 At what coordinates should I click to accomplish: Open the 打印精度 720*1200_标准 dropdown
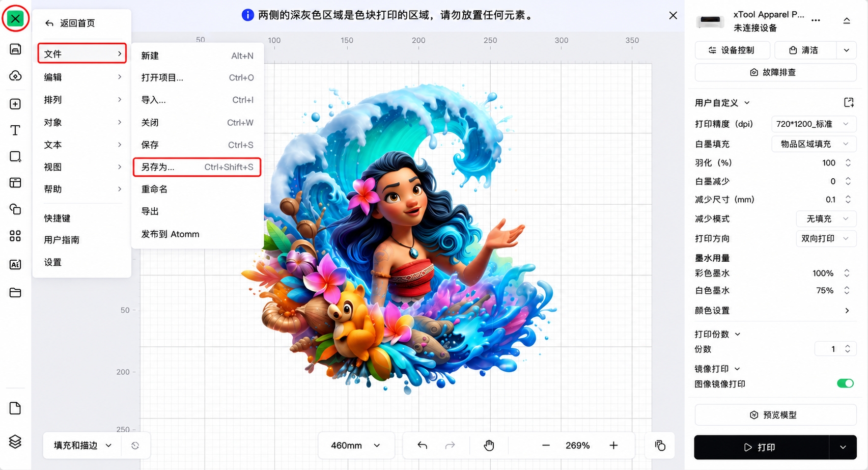click(x=814, y=124)
